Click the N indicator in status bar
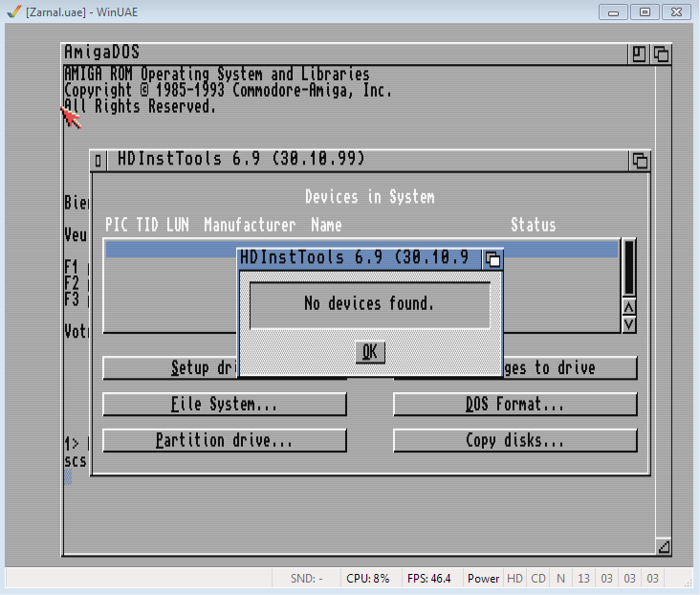The height and width of the screenshot is (595, 700). click(x=560, y=579)
